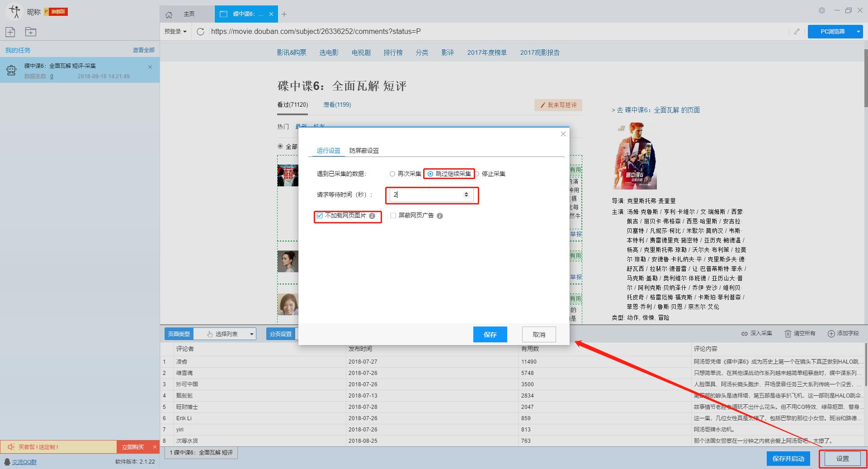Click the cell value 11490
The image size is (868, 469).
coord(528,361)
